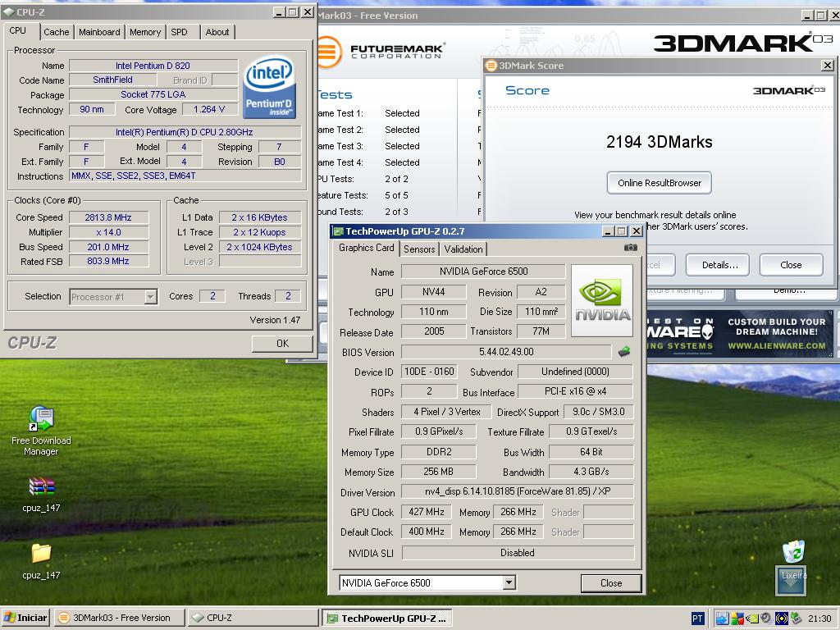Click 3DMark03 - Free Version taskbar button
The height and width of the screenshot is (630, 840).
pos(120,618)
